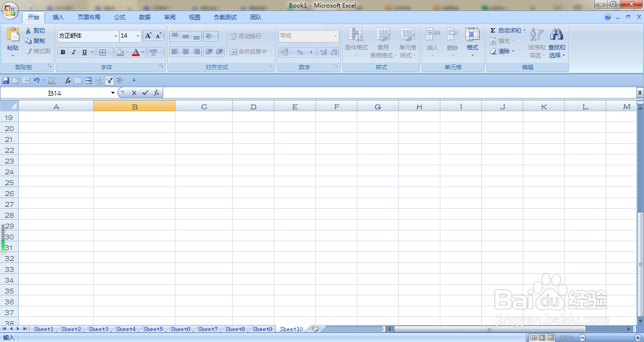Decrease indent
Screen dimensions: 644x342
click(209, 52)
